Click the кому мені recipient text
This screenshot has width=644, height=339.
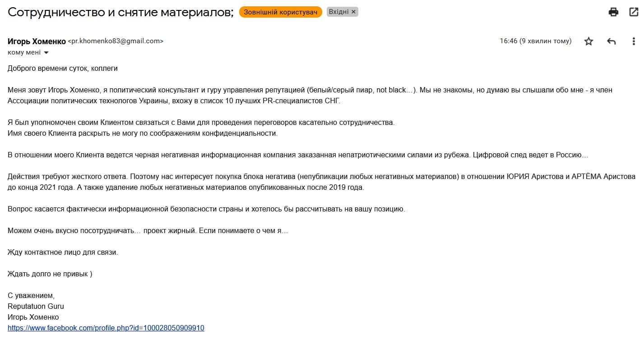coord(24,52)
